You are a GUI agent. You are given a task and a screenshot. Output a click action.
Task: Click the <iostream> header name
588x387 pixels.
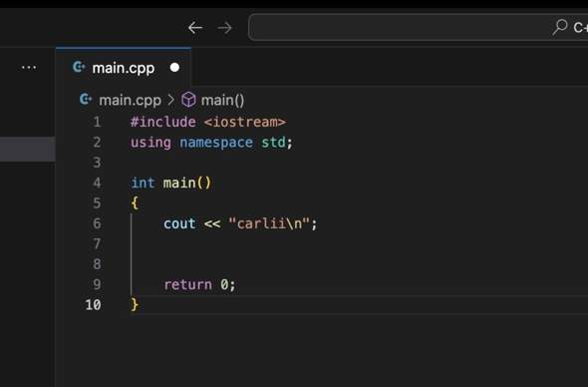(x=245, y=122)
